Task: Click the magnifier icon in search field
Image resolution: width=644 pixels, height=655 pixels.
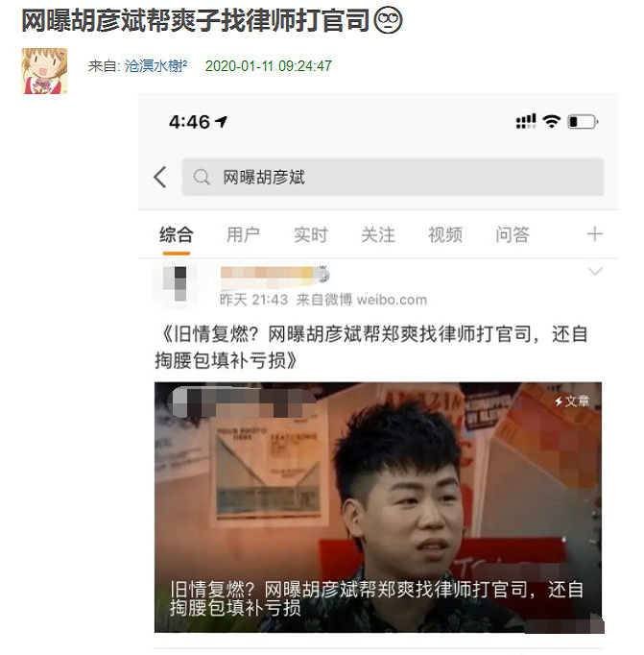Action: click(202, 177)
